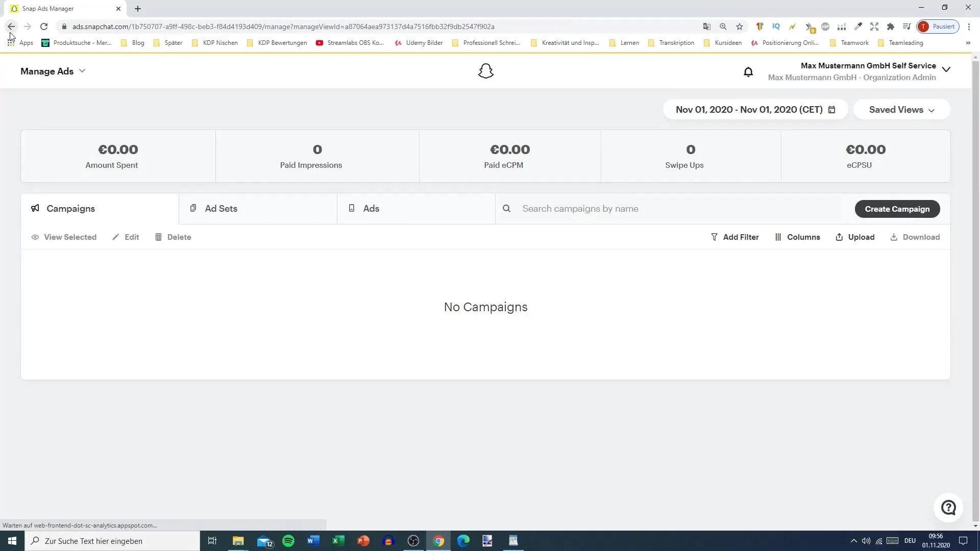Viewport: 980px width, 551px height.
Task: Open Udemy Bilder bookmark
Action: click(x=419, y=43)
